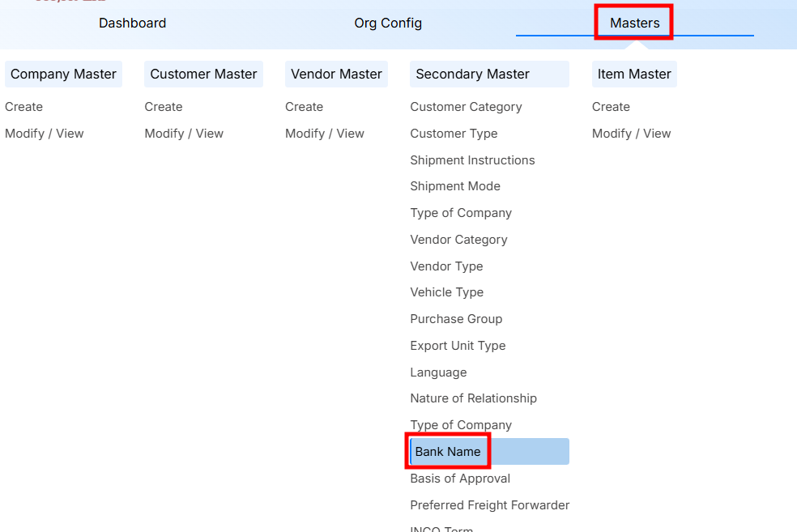The width and height of the screenshot is (797, 532).
Task: Open the Org Config tab
Action: (x=388, y=23)
